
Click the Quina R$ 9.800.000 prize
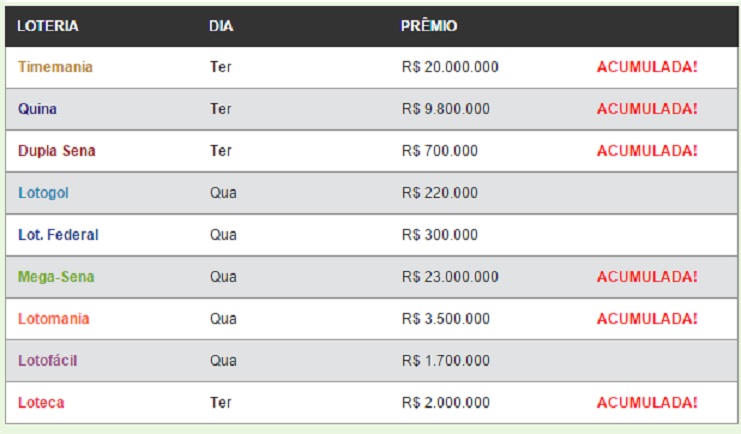(446, 109)
